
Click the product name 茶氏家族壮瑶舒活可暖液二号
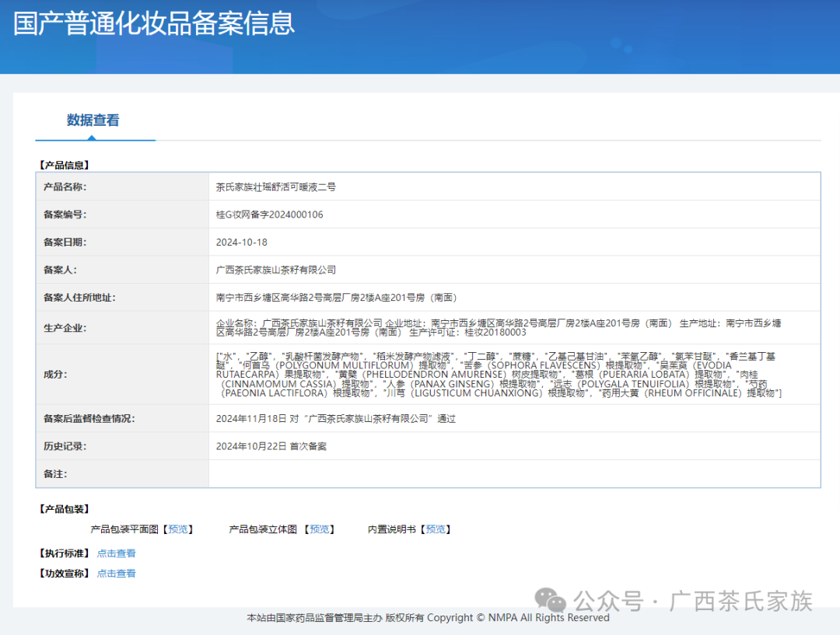(x=275, y=187)
